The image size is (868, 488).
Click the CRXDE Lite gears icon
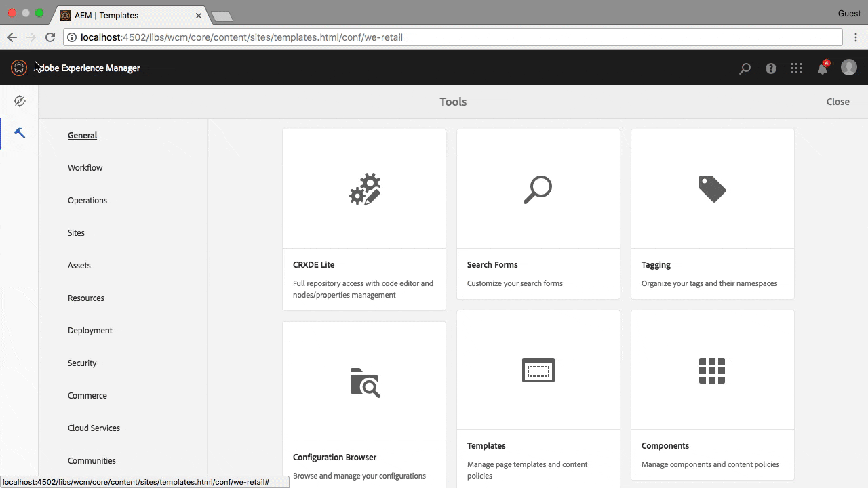[x=365, y=189]
